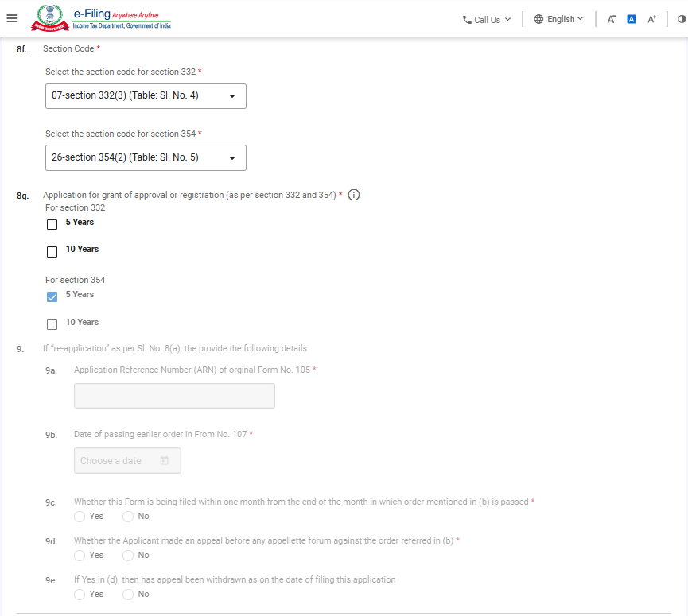Click 'Date of passing earlier order' label
688x616 pixels.
tap(160, 434)
